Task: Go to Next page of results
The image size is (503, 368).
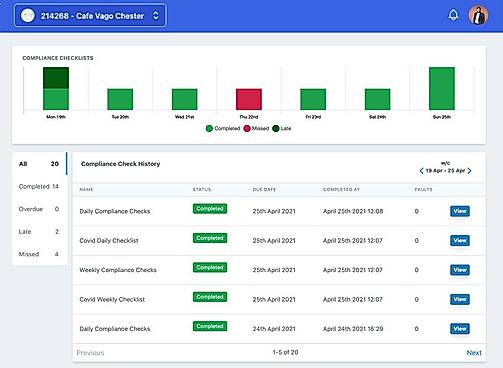Action: pyautogui.click(x=474, y=353)
